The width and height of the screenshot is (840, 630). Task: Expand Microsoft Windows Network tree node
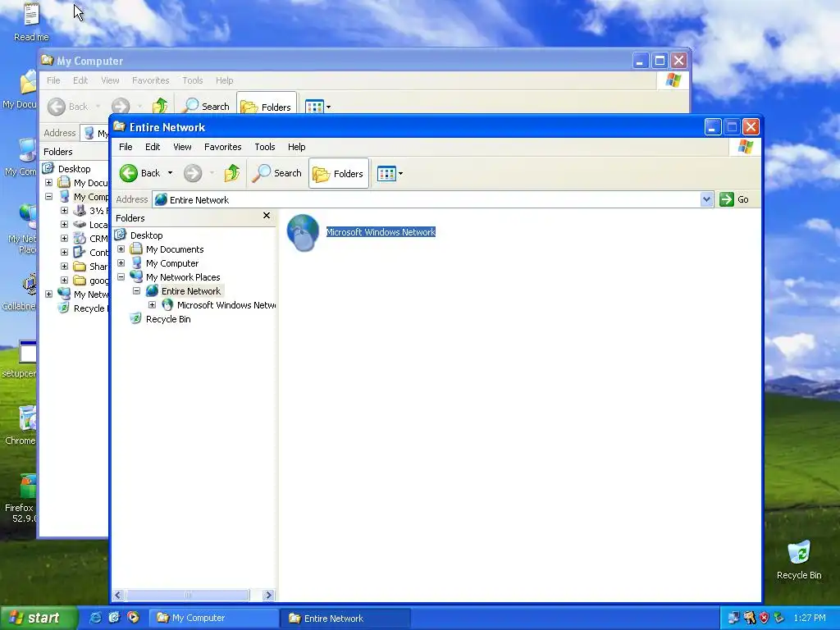(152, 305)
